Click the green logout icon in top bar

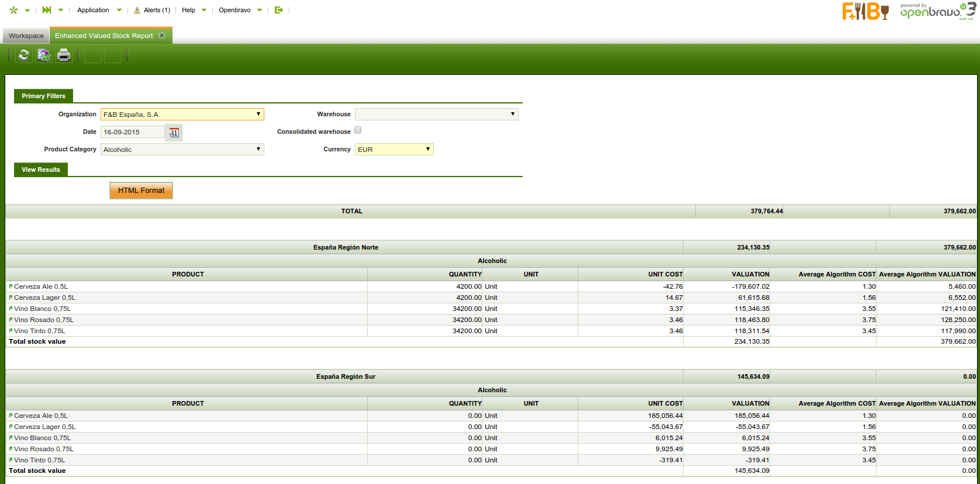click(279, 10)
